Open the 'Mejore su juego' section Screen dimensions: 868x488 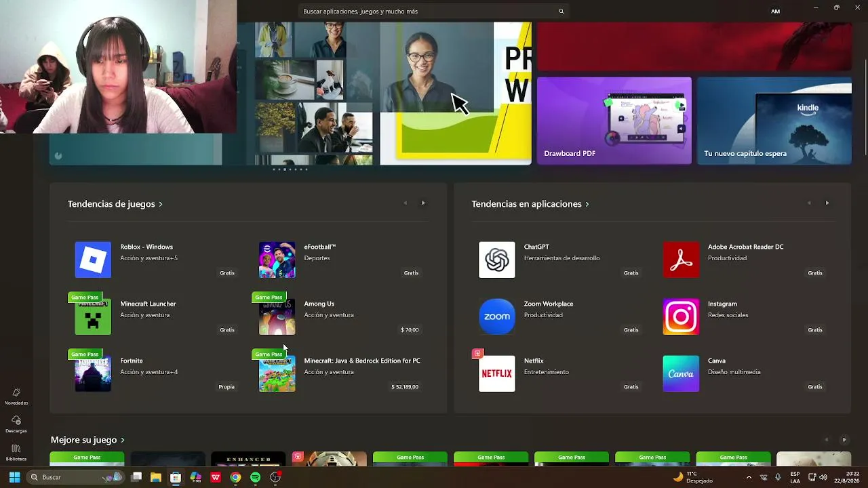pos(87,440)
